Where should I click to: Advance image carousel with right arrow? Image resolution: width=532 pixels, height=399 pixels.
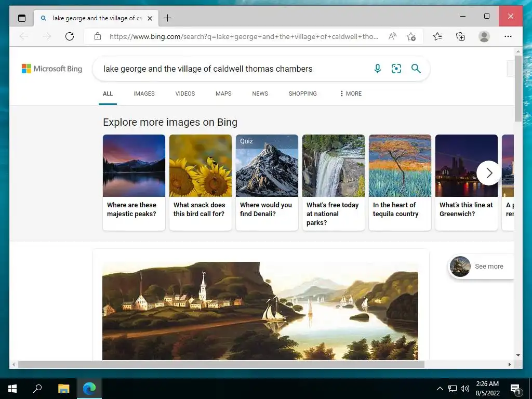489,173
